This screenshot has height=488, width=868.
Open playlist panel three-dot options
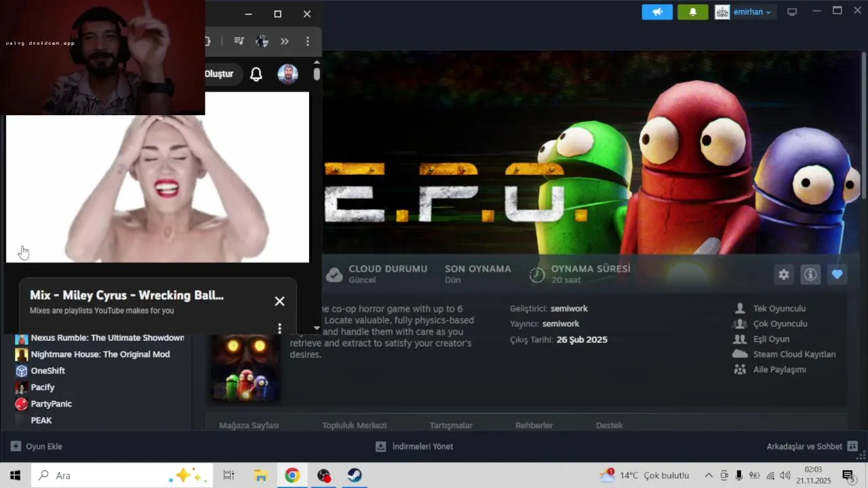(x=279, y=328)
